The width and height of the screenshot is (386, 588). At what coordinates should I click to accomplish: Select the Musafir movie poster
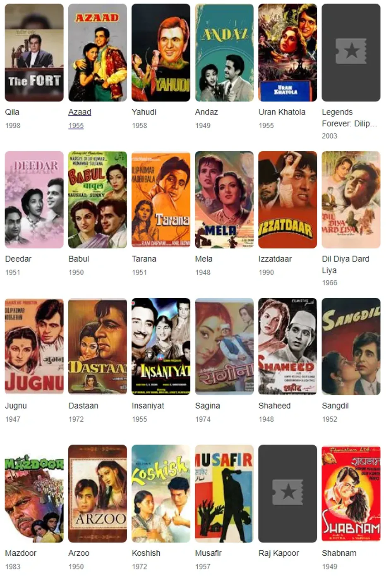point(224,494)
